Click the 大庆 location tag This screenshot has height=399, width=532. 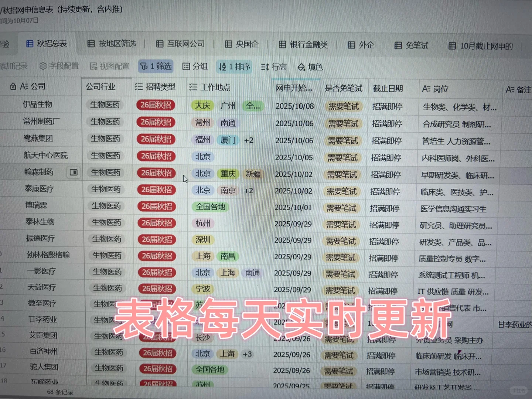pos(202,106)
